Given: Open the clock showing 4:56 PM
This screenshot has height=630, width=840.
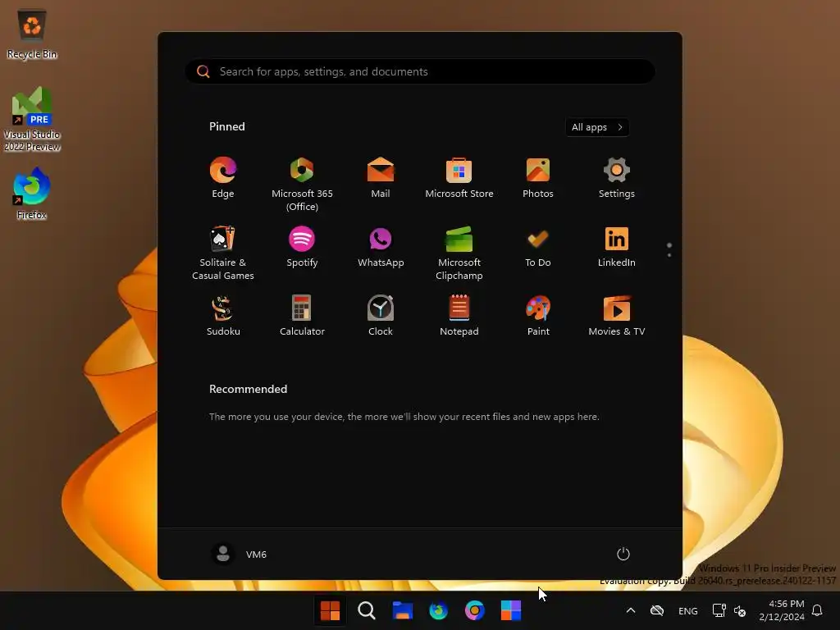Looking at the screenshot, I should [x=782, y=610].
